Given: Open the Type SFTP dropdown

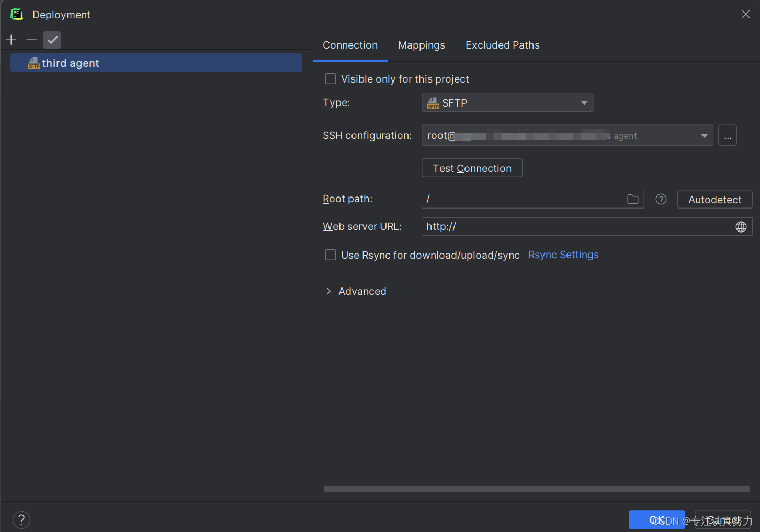Looking at the screenshot, I should (x=507, y=102).
